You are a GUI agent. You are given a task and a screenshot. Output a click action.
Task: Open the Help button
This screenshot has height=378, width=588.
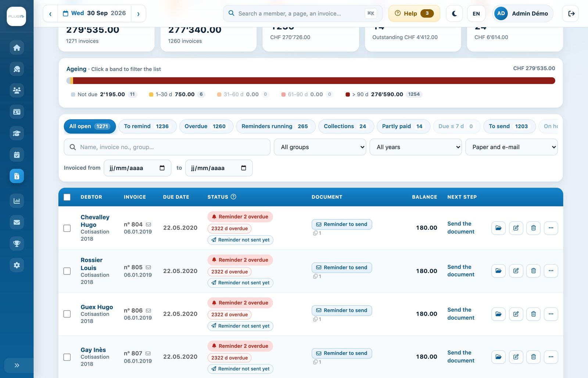pyautogui.click(x=414, y=14)
